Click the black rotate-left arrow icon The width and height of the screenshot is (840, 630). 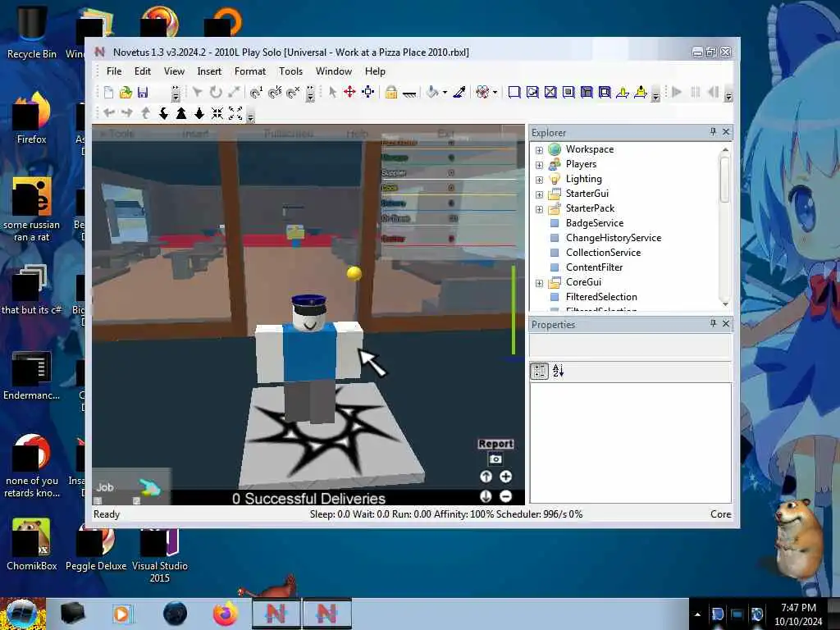click(163, 113)
